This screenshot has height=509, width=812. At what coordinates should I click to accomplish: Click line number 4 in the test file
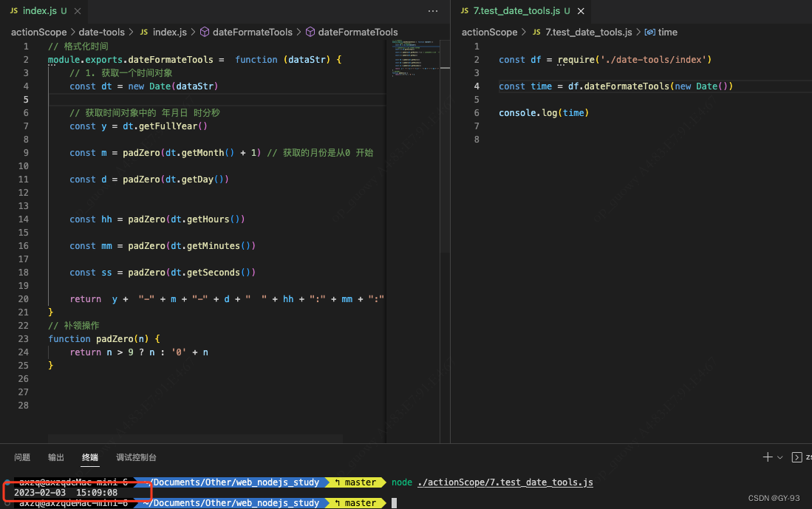(477, 86)
